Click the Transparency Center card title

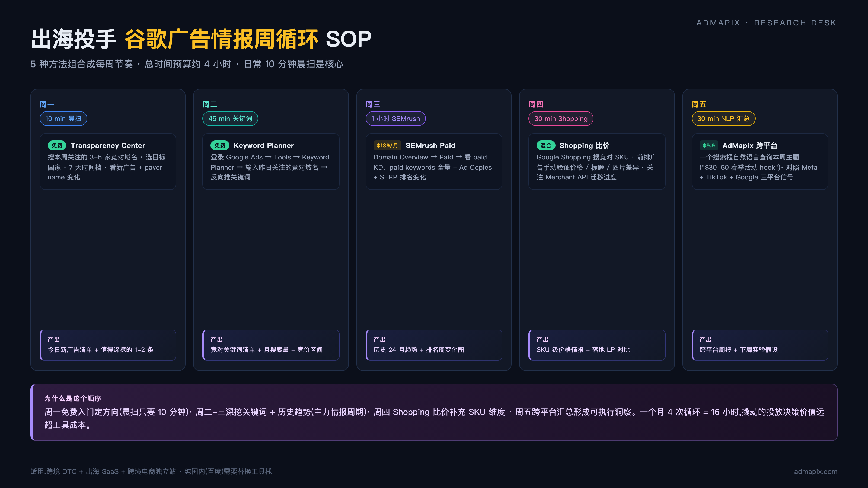(x=108, y=146)
